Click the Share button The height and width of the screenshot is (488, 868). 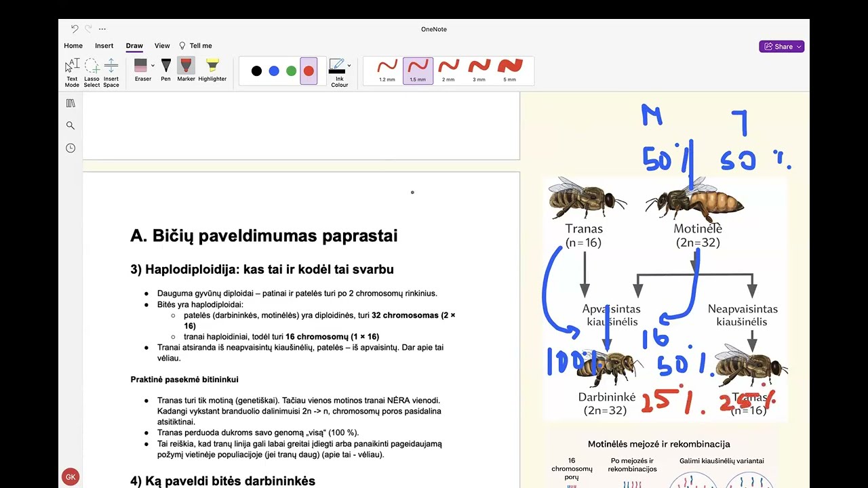(x=782, y=46)
